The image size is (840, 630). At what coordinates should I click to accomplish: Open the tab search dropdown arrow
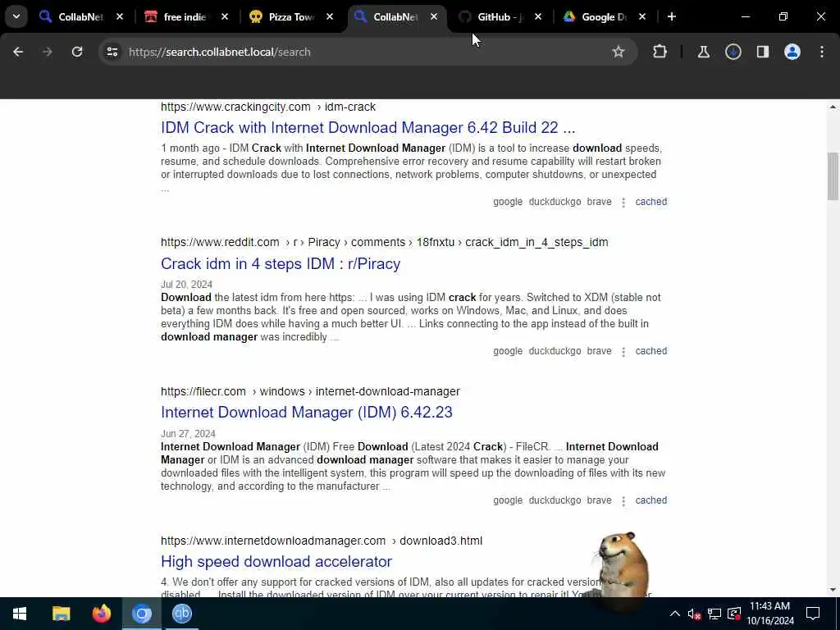tap(16, 16)
